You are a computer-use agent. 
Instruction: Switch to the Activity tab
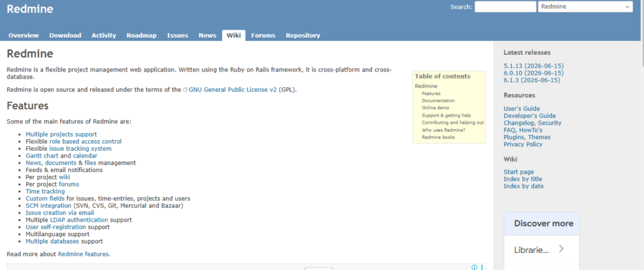pyautogui.click(x=104, y=35)
